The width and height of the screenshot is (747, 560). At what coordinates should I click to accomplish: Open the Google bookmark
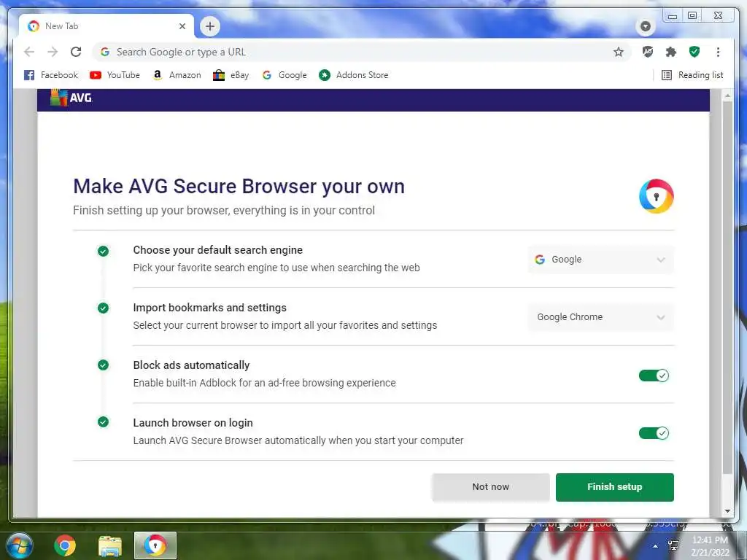285,75
